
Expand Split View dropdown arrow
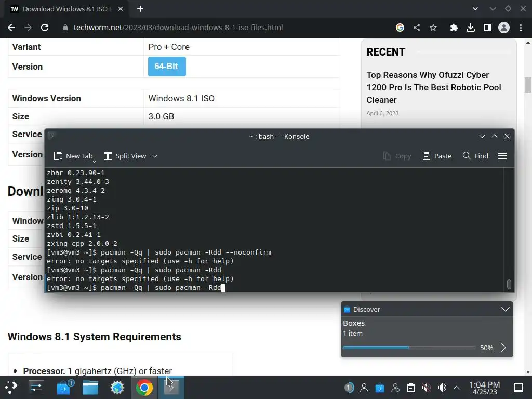coord(155,156)
